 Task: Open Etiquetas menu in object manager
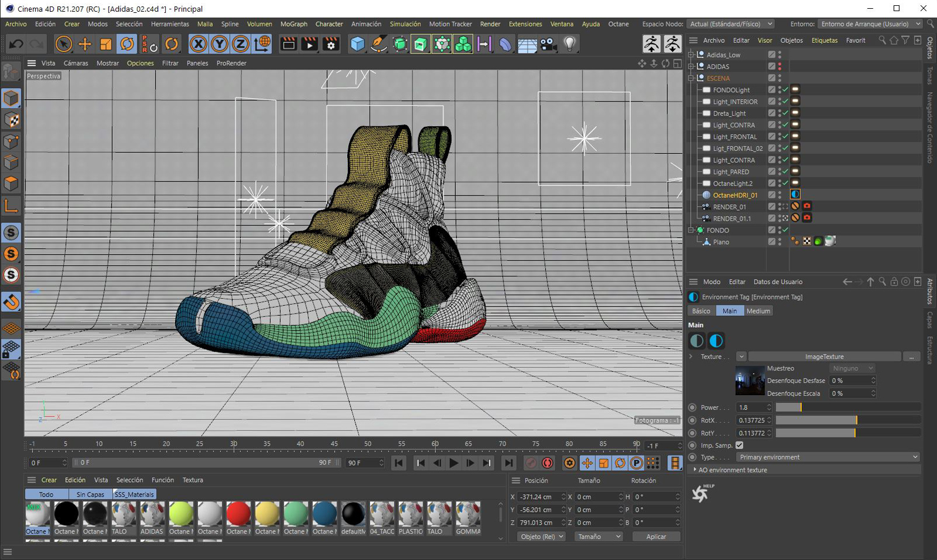tap(824, 41)
